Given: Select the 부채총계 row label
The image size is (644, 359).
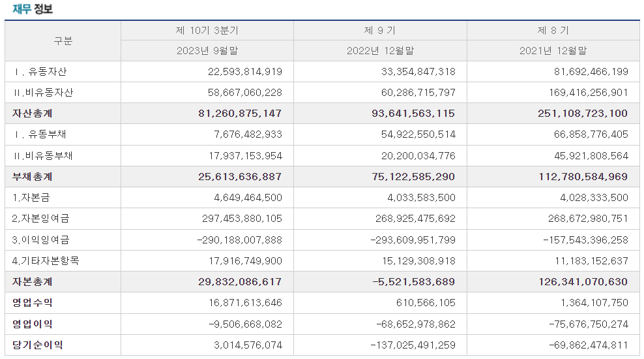Looking at the screenshot, I should pos(33,177).
